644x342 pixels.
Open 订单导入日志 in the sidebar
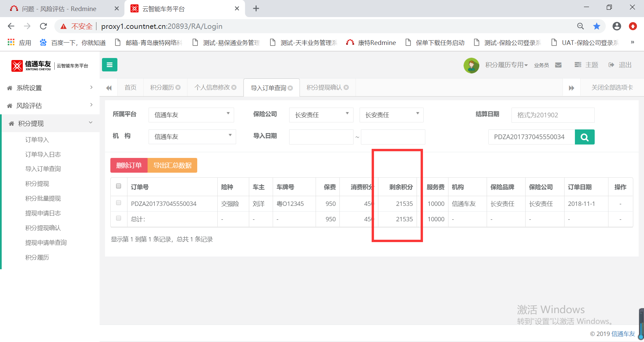(x=43, y=154)
